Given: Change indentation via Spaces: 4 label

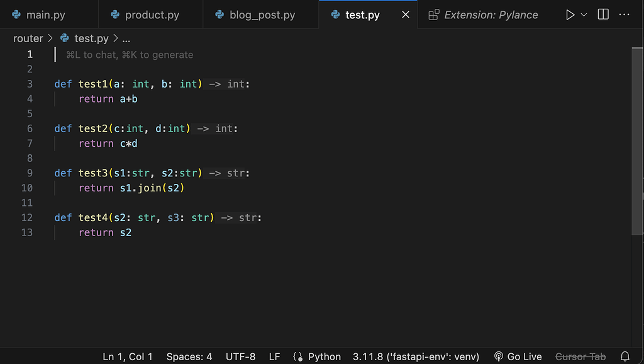Looking at the screenshot, I should [189, 356].
